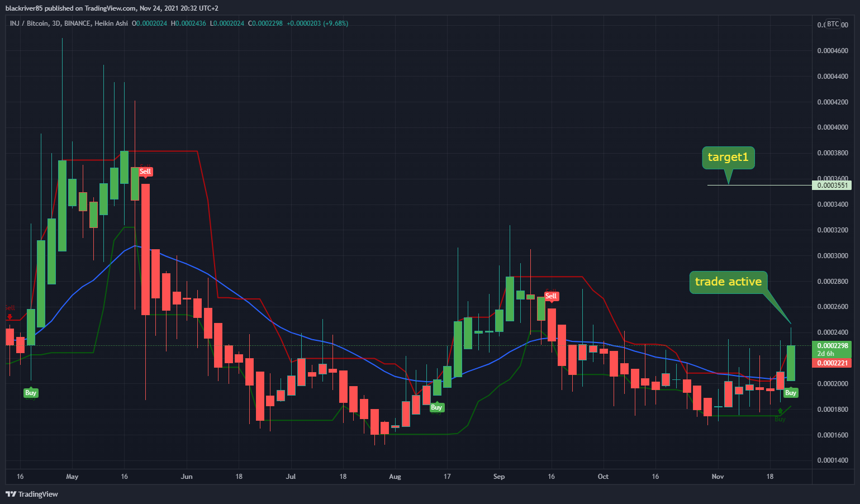Screen dimensions: 860x504
Task: Click the 'INJ / Bitcoin, 3D, BINANCE, Heikin Ashi' title
Action: pos(69,23)
